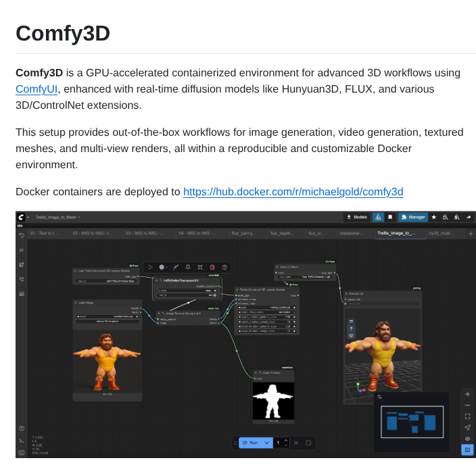Toggle link visibility with the eye icon
This screenshot has height=475, width=476.
467,439
